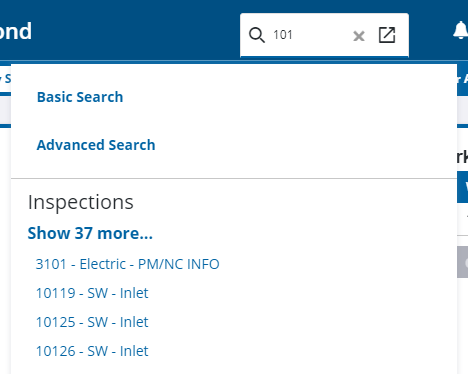
Task: Click the magnifying glass search icon
Action: [x=257, y=35]
